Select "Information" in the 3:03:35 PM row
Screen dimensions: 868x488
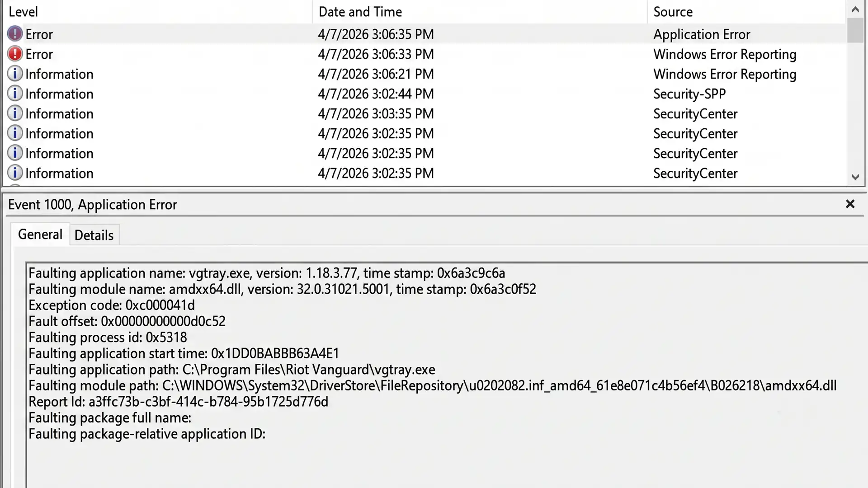coord(59,114)
